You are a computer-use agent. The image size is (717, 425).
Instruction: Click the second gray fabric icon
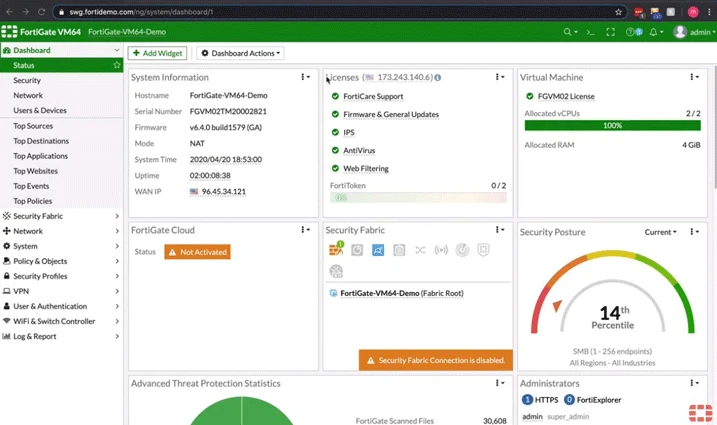[357, 250]
